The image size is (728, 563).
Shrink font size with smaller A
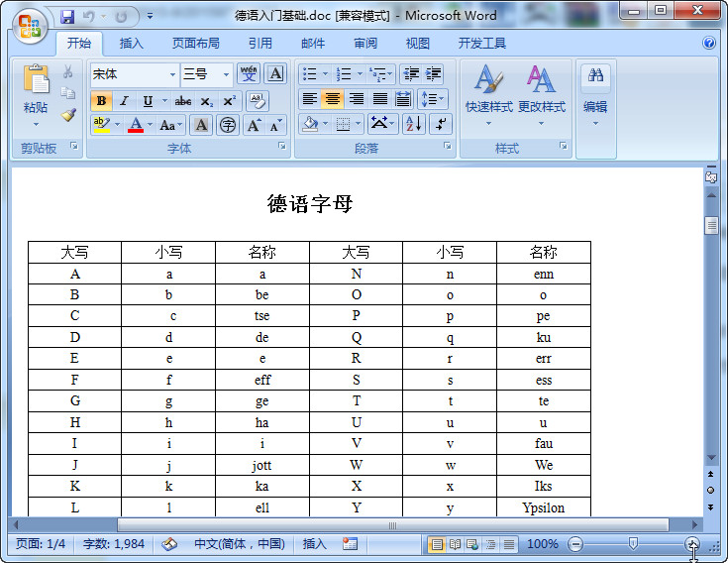275,125
